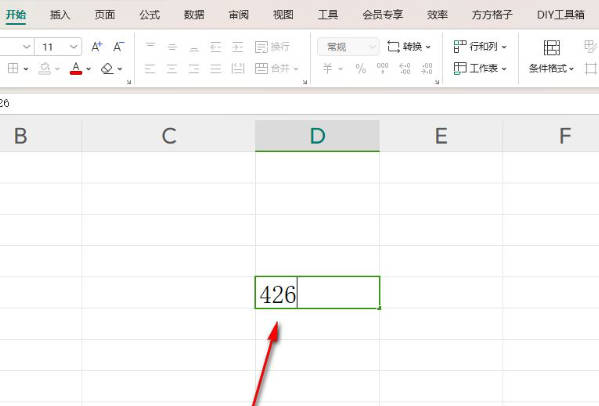Switch to the 数据 Data tab

point(194,15)
